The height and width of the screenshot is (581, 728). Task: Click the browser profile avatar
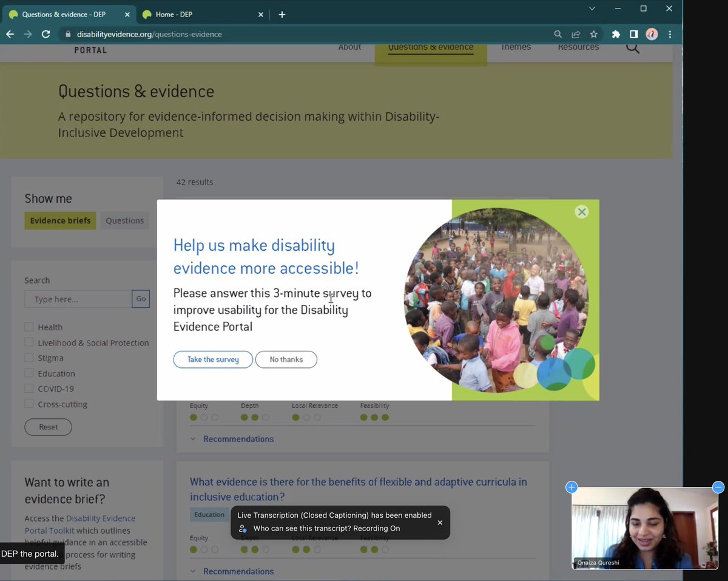click(x=652, y=34)
